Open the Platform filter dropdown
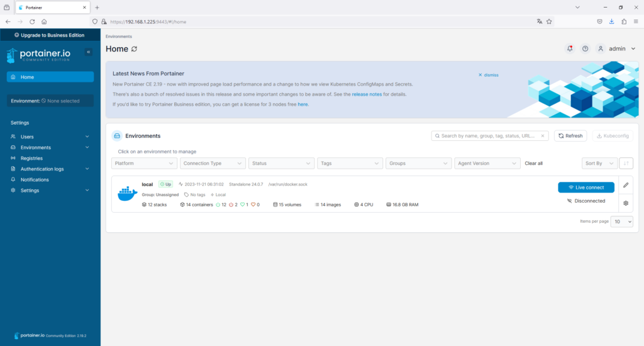The image size is (644, 346). 144,163
